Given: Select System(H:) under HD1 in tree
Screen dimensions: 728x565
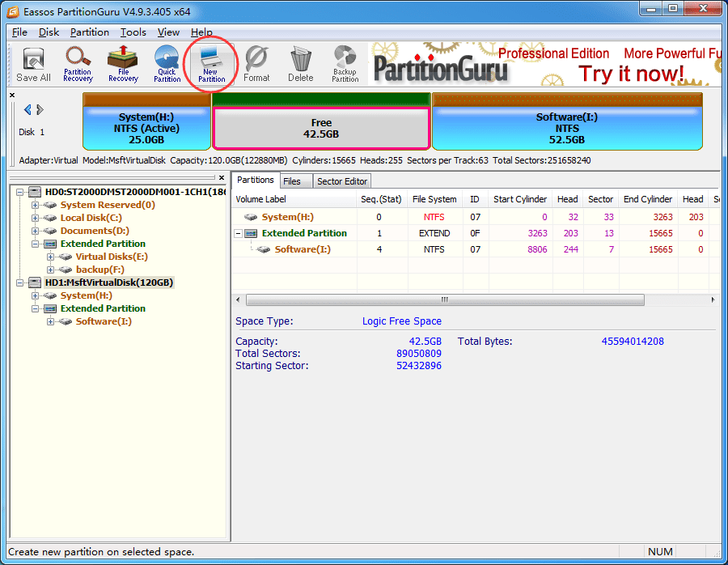Looking at the screenshot, I should click(87, 295).
